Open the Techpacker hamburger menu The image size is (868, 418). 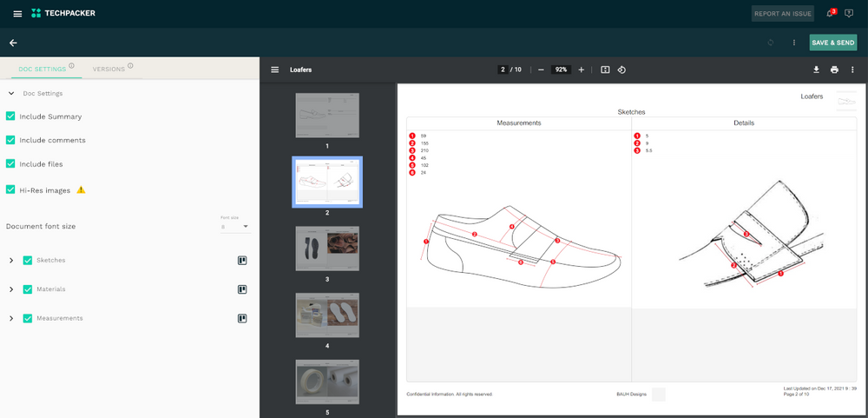17,14
